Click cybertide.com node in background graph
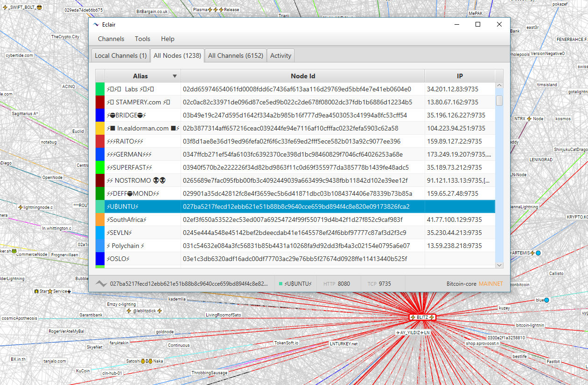The image size is (588, 385). pyautogui.click(x=19, y=55)
